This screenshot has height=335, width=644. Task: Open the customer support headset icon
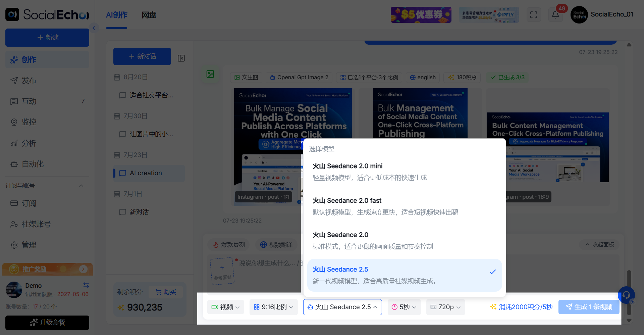[626, 295]
